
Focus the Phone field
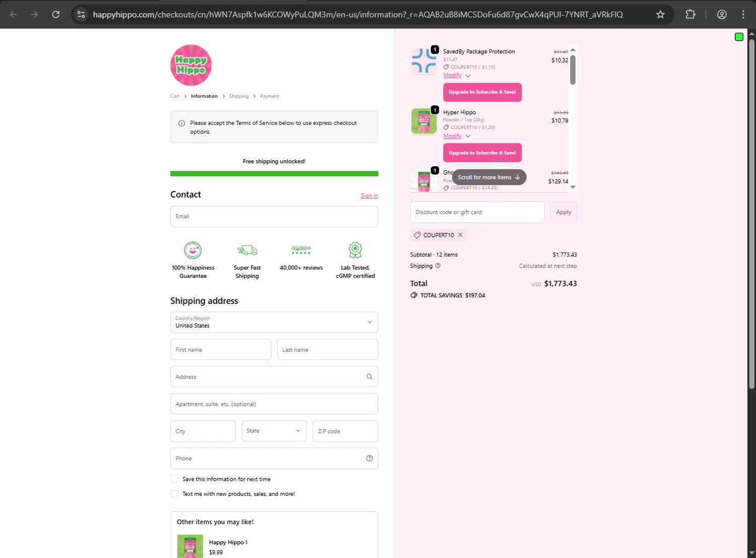(x=274, y=458)
